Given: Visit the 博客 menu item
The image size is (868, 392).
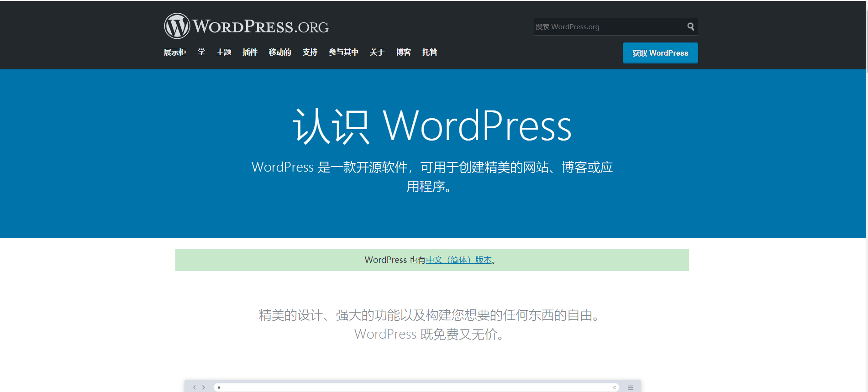Looking at the screenshot, I should 404,52.
